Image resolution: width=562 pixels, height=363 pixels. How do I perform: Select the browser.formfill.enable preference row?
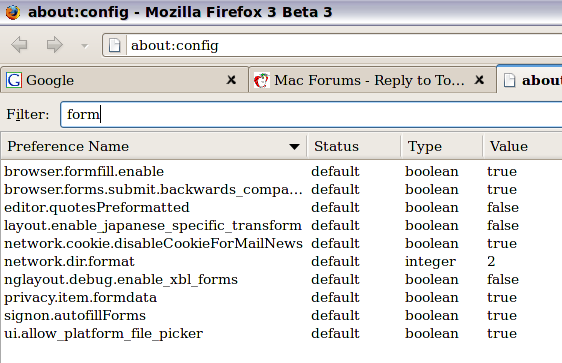coord(281,172)
